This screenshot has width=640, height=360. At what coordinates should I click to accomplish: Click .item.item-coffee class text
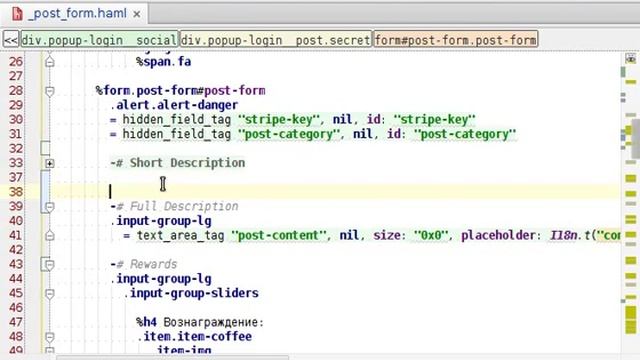[x=194, y=337]
